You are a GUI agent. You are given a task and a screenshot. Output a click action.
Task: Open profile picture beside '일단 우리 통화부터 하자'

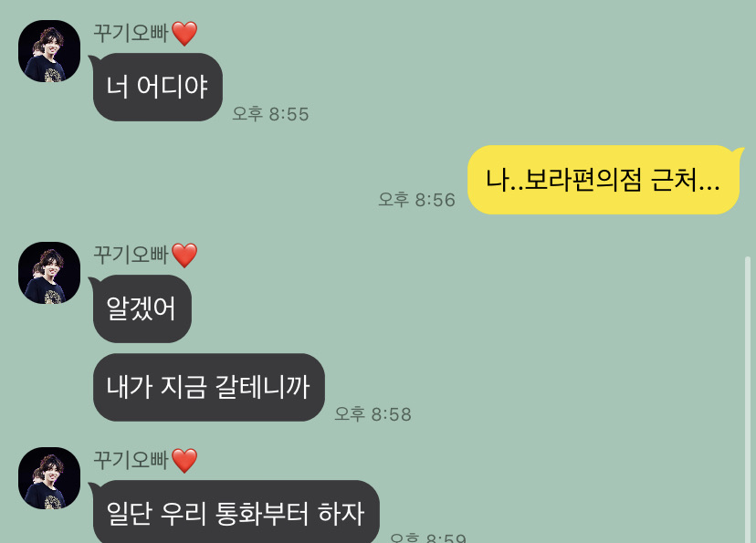pyautogui.click(x=49, y=478)
